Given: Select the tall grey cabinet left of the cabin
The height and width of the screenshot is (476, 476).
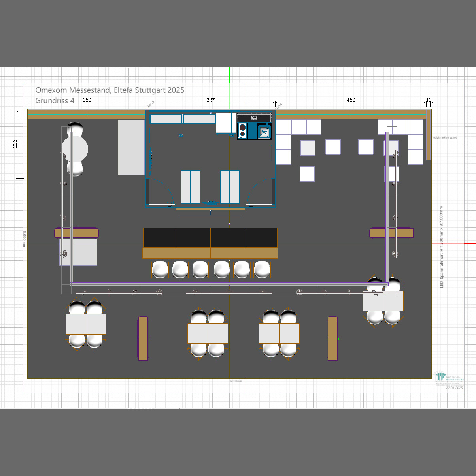Looking at the screenshot, I should click(x=131, y=147).
